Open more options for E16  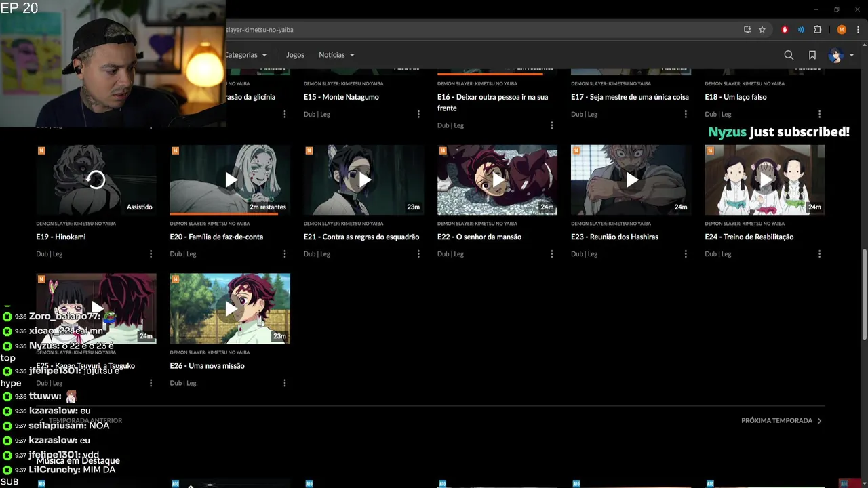click(551, 125)
